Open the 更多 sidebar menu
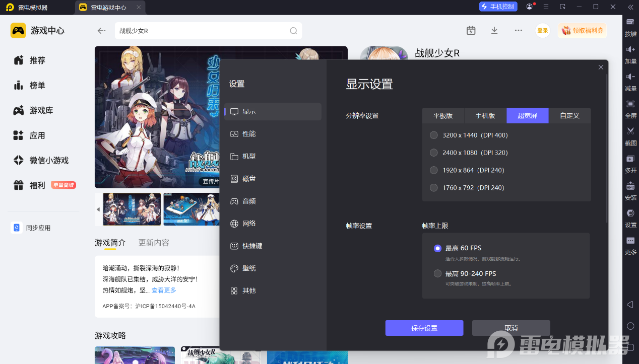 (630, 246)
